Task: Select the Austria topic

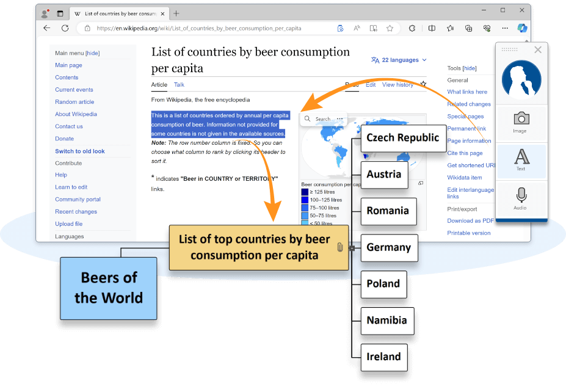Action: point(385,175)
